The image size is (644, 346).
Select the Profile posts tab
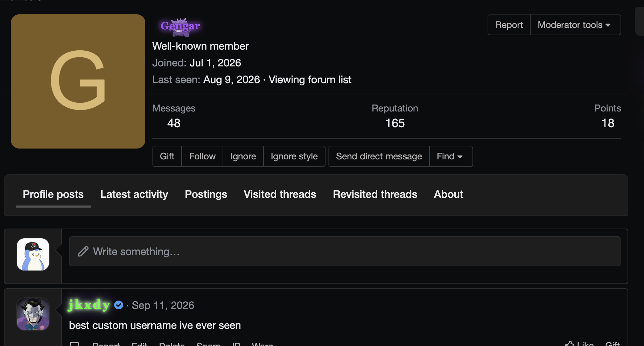53,194
